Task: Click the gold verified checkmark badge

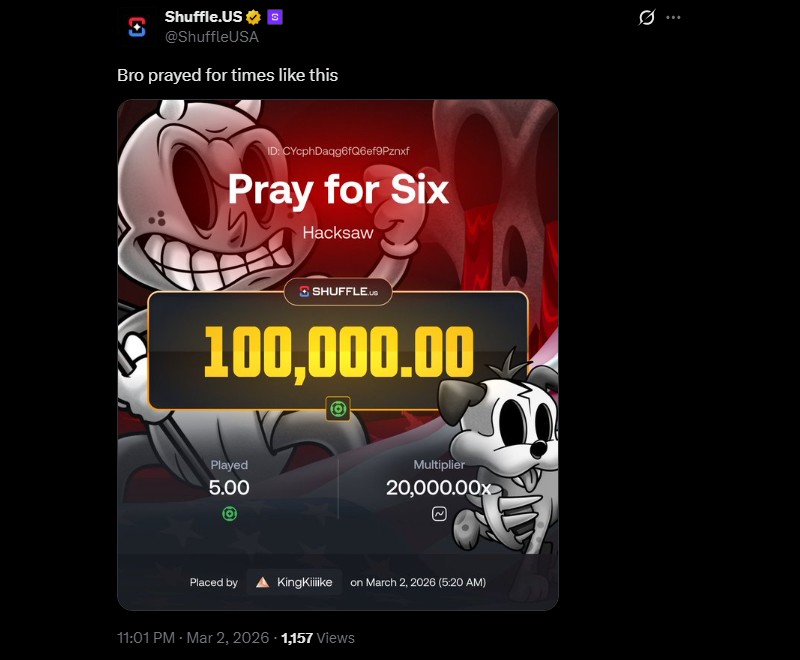Action: click(255, 17)
